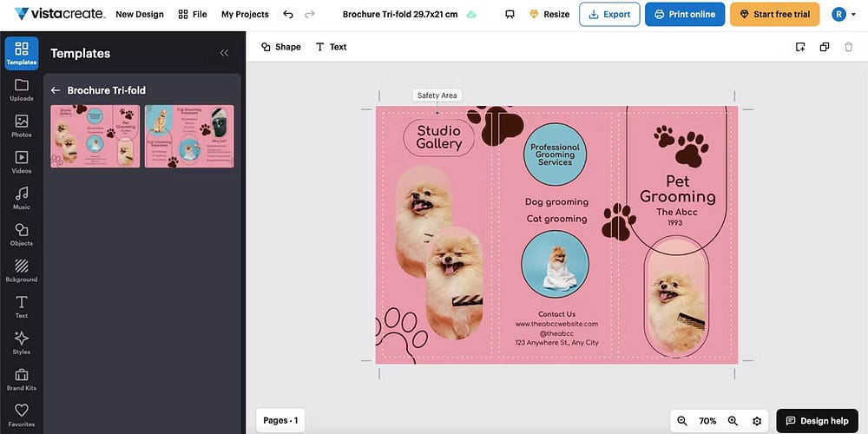Open the Background sidebar section
This screenshot has width=868, height=434.
pyautogui.click(x=22, y=271)
